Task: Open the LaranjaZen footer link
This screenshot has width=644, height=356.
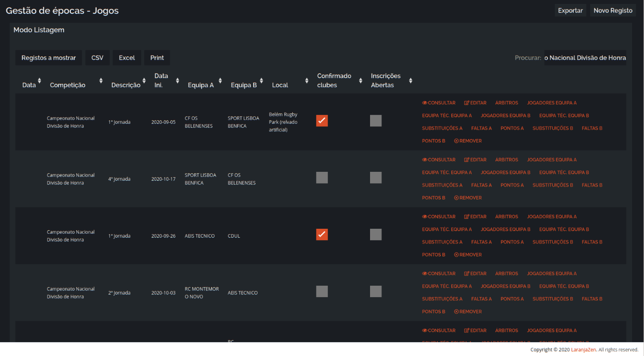Action: pos(583,350)
